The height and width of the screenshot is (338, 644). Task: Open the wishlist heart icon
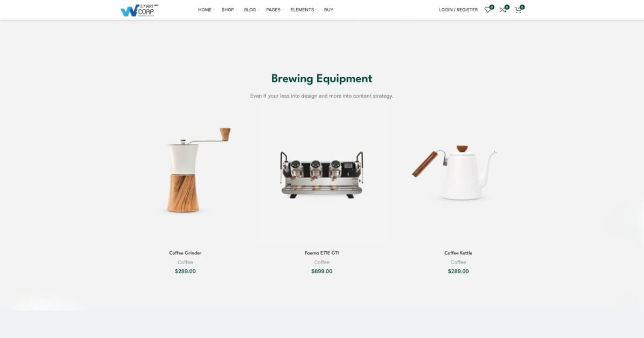click(x=488, y=10)
